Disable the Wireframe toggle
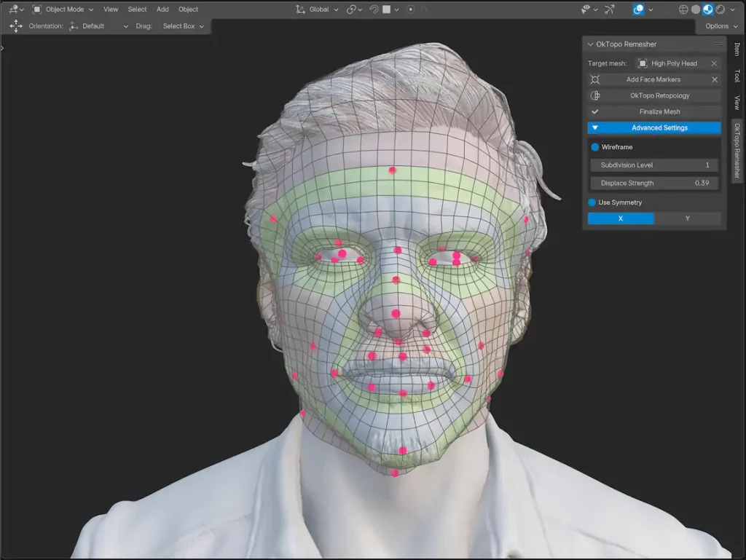 tap(594, 147)
